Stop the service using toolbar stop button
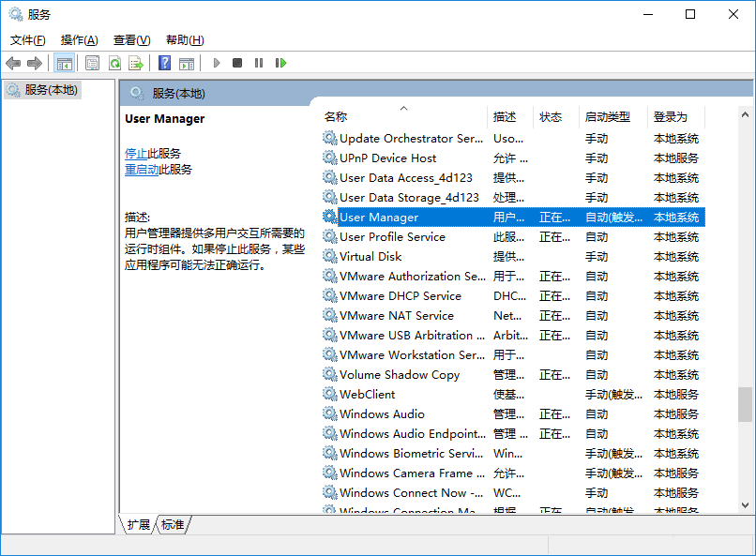 pos(237,63)
